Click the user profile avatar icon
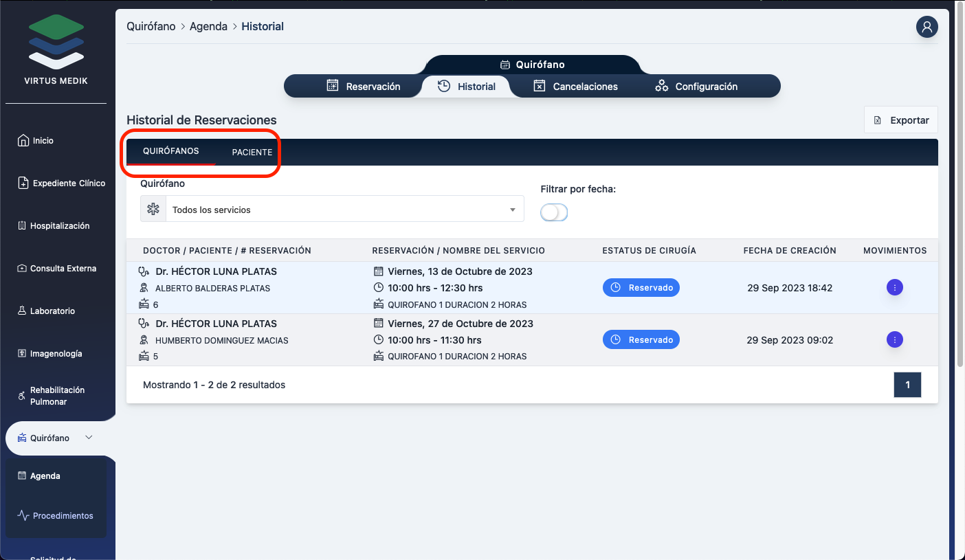This screenshot has width=965, height=560. pos(927,27)
